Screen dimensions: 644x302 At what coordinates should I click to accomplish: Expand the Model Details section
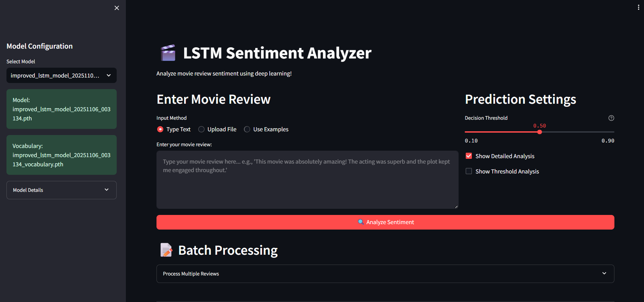[62, 190]
